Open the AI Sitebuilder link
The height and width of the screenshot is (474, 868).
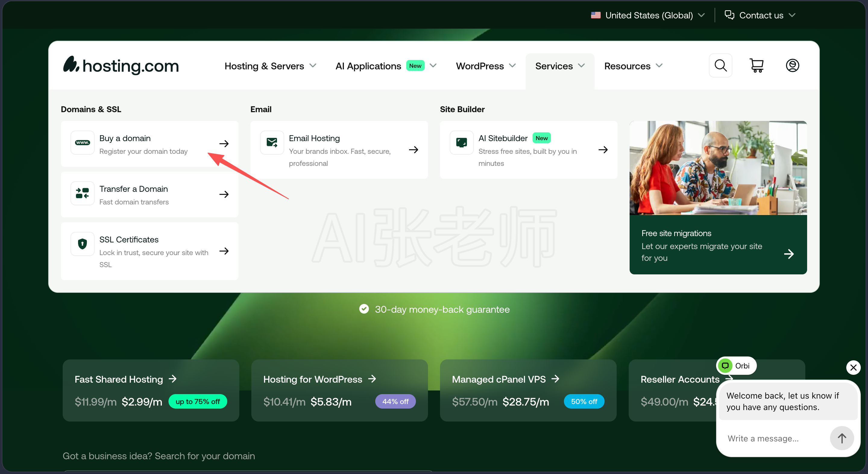(x=529, y=150)
